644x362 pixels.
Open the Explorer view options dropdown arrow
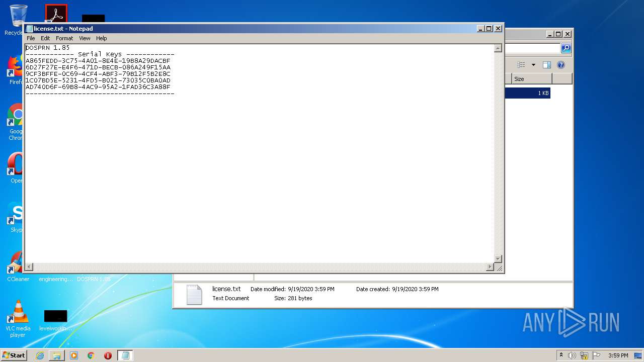[533, 65]
